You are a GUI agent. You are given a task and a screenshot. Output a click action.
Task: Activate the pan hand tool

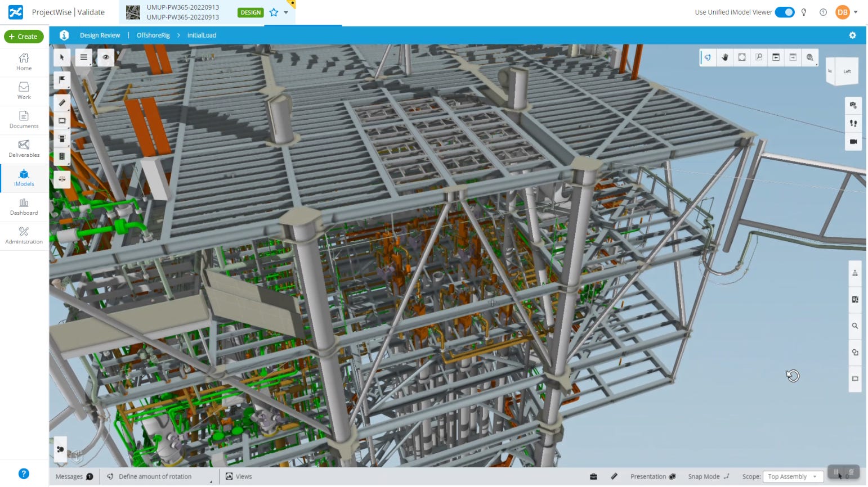pos(725,57)
